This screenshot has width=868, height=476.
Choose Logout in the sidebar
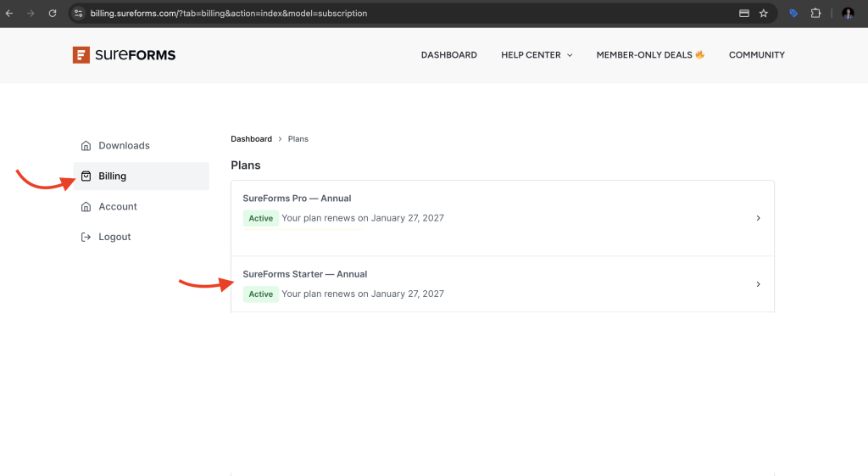142,238
